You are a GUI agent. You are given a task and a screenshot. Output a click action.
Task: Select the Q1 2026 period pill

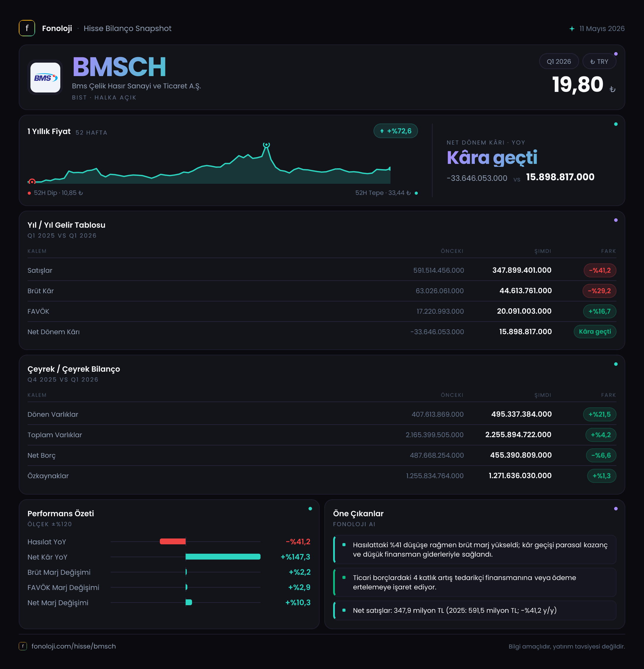(559, 61)
